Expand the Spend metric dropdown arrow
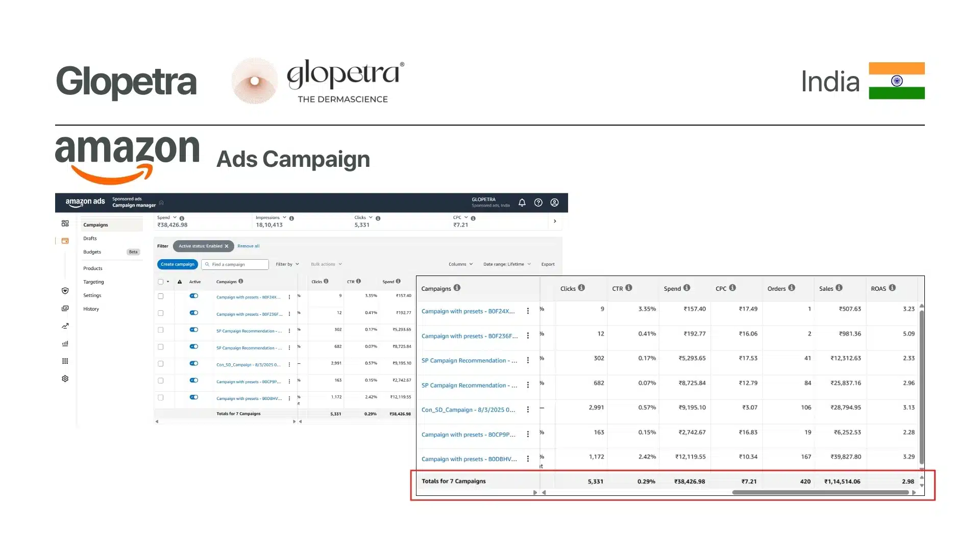 click(175, 217)
